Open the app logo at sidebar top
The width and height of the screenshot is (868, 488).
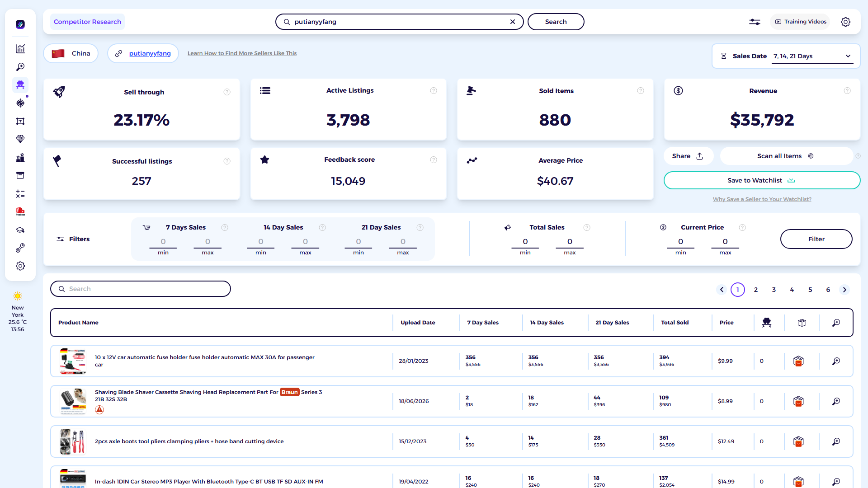coord(20,24)
